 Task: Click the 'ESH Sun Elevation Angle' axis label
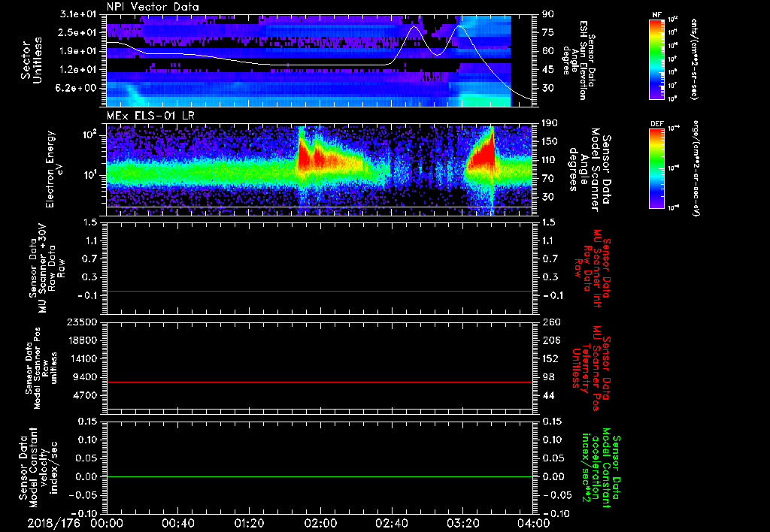(578, 61)
